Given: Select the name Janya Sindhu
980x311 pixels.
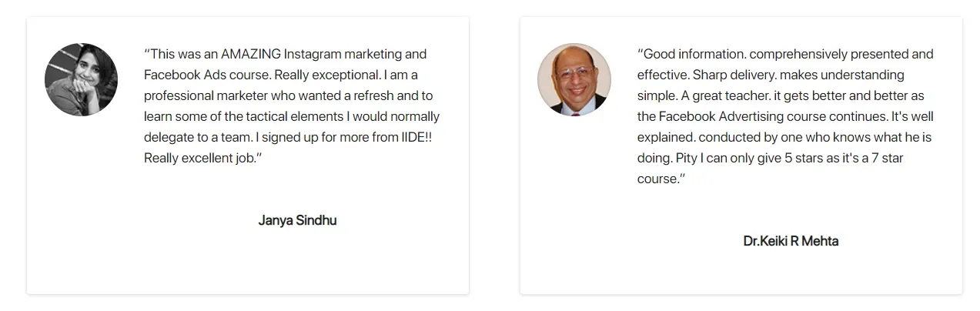Looking at the screenshot, I should [297, 220].
